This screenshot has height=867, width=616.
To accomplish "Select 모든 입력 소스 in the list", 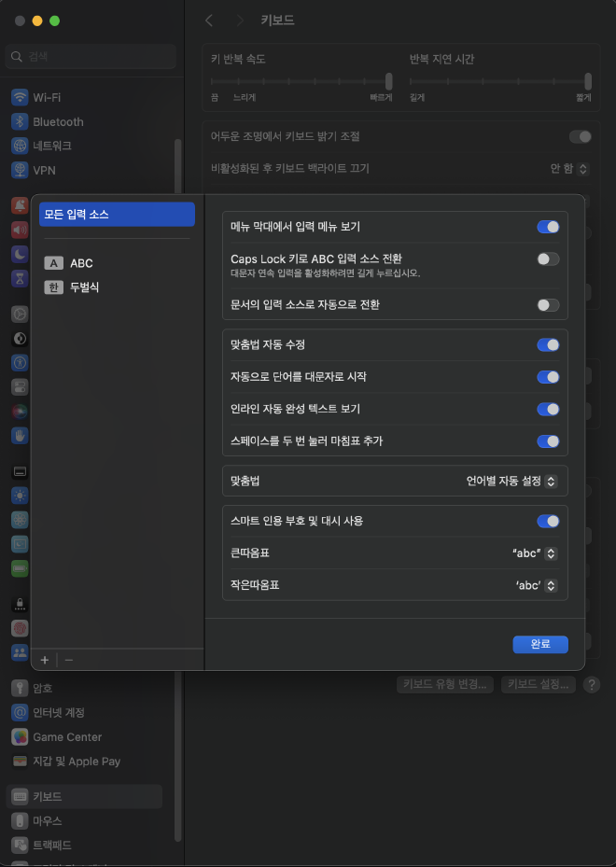I will (x=117, y=215).
